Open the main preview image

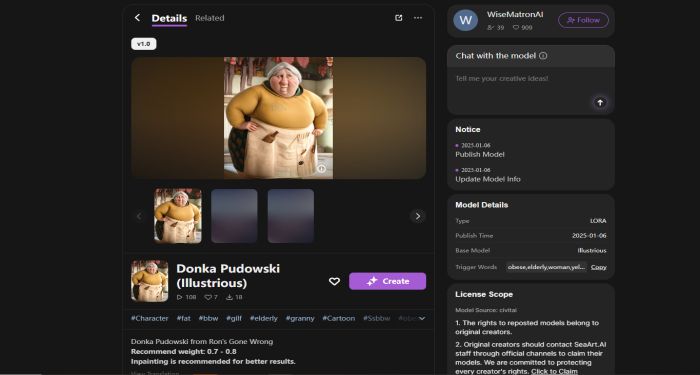click(278, 118)
